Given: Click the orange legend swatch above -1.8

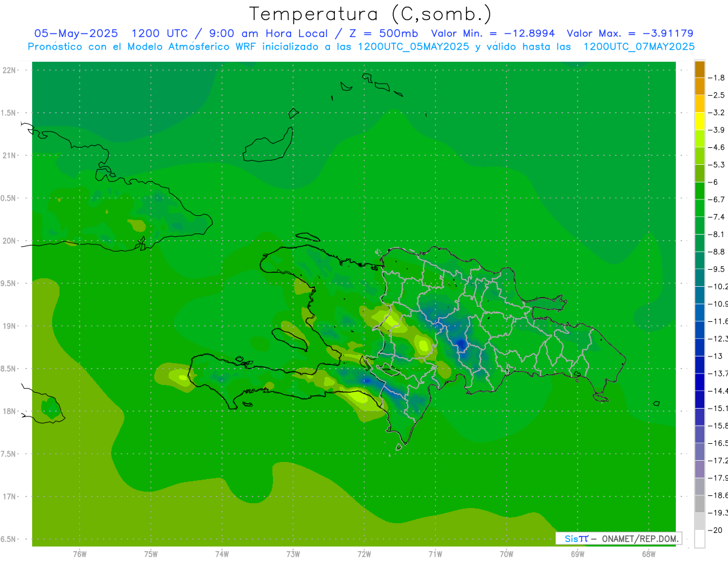Looking at the screenshot, I should click(x=699, y=69).
